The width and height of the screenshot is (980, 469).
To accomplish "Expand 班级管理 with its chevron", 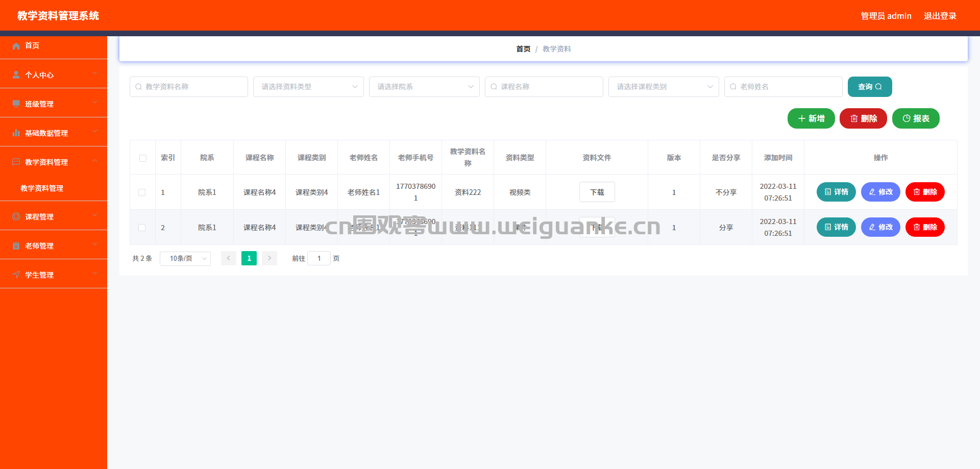I will [95, 103].
